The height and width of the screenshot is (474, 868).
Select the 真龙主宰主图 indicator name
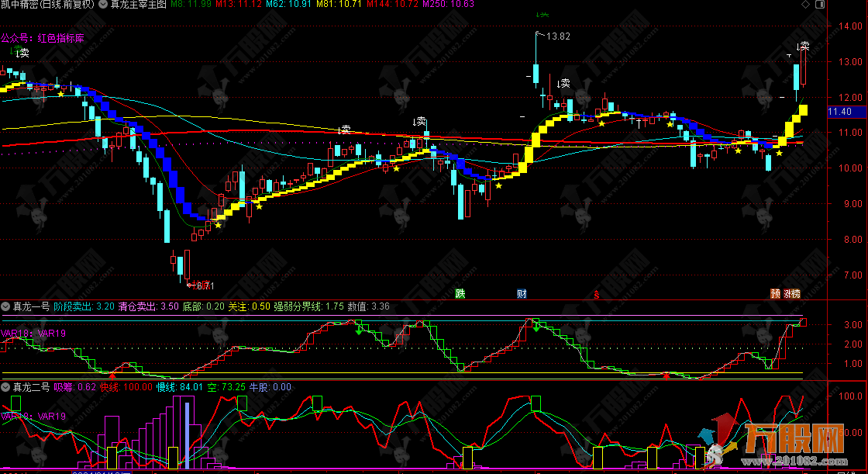[x=138, y=5]
